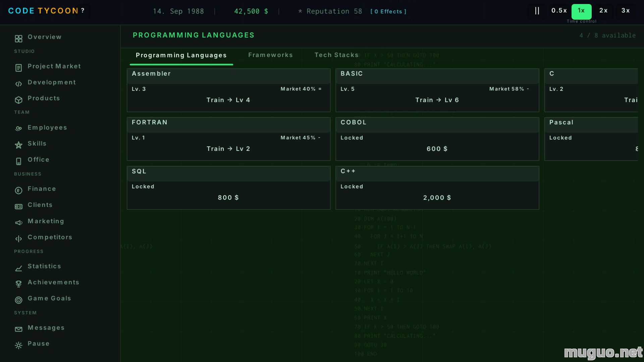The image size is (644, 362).
Task: Switch to the Frameworks tab
Action: pyautogui.click(x=270, y=55)
